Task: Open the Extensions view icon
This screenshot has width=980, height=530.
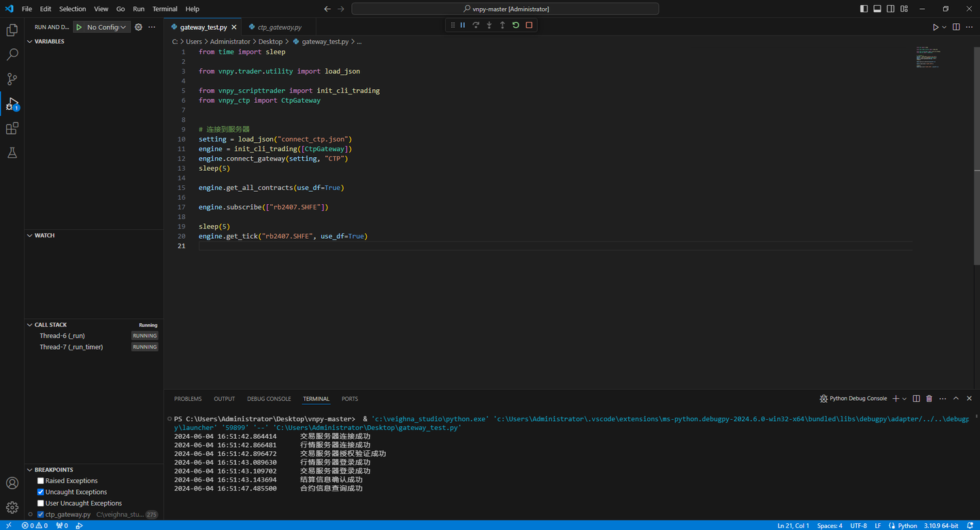Action: point(12,129)
